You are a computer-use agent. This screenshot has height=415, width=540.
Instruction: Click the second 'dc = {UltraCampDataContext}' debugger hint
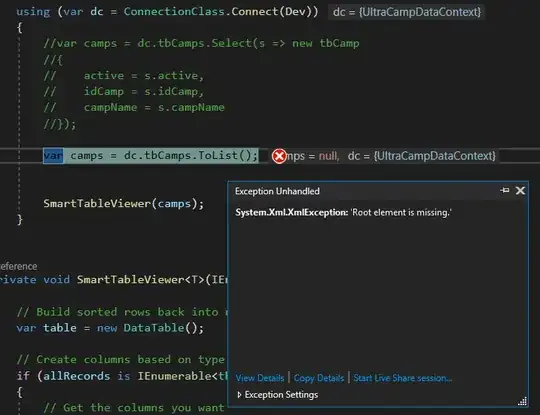coord(422,156)
